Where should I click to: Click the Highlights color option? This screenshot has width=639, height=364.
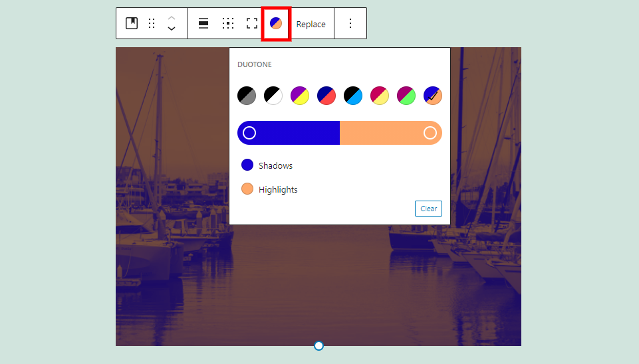pos(270,189)
